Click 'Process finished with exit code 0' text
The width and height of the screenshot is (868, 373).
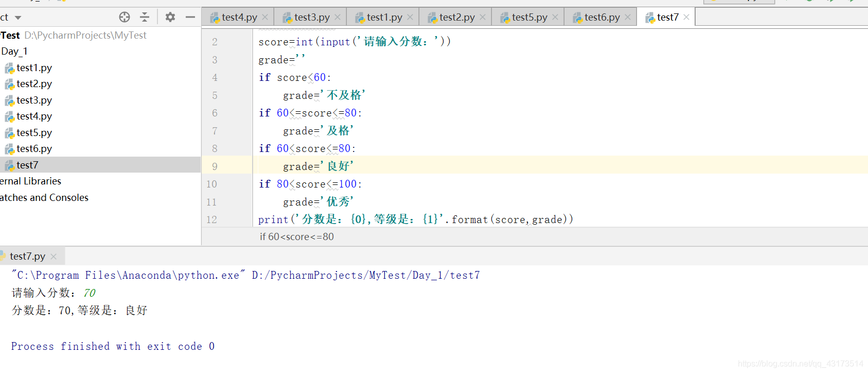click(113, 346)
